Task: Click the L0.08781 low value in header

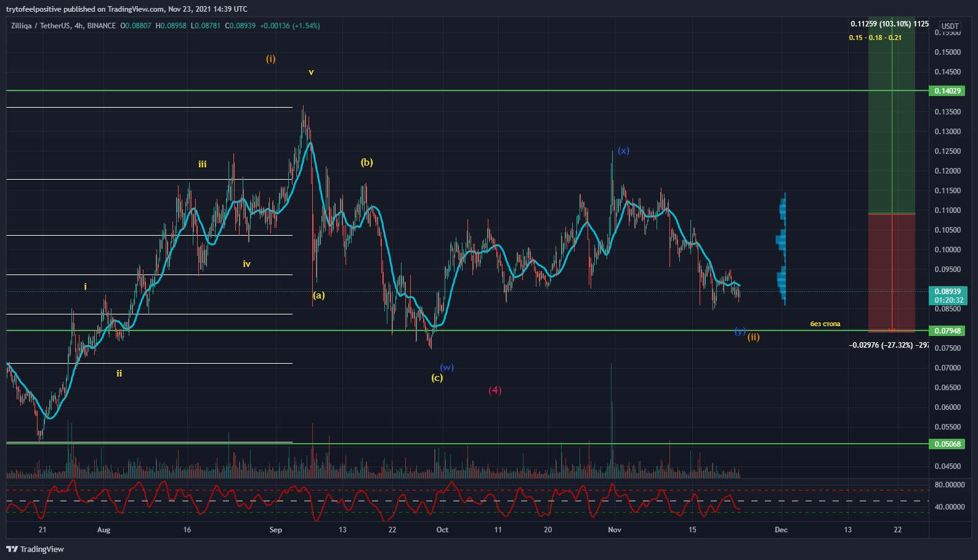Action: (206, 26)
